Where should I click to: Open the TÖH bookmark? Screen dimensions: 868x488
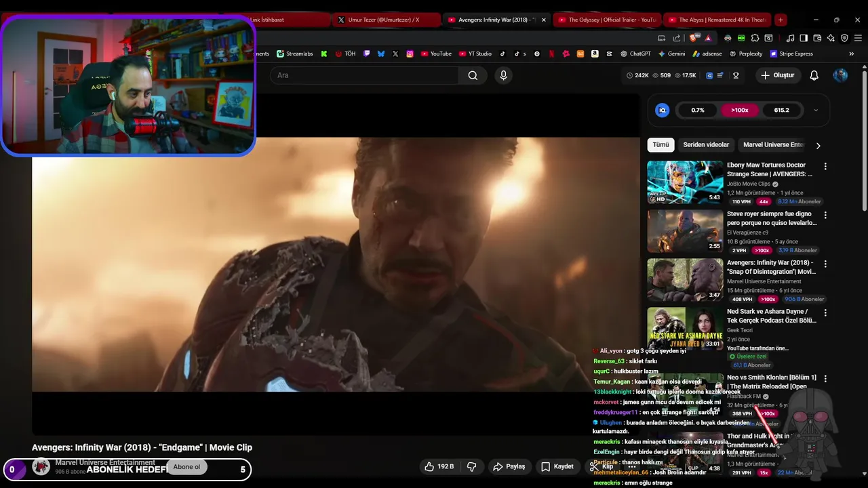[x=345, y=54]
